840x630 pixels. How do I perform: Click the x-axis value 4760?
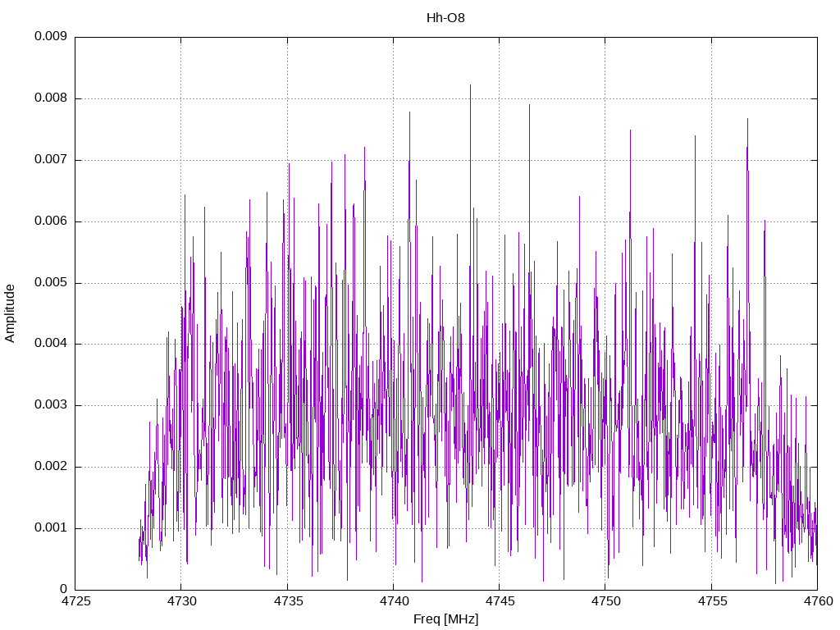click(x=818, y=601)
